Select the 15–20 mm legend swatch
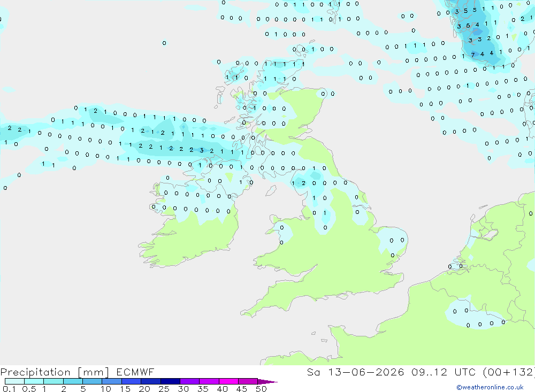 pos(131,381)
